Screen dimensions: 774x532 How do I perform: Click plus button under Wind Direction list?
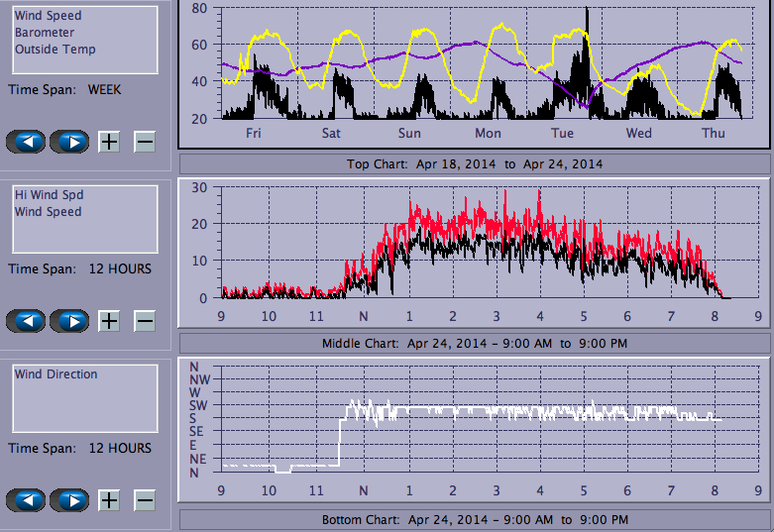[109, 500]
